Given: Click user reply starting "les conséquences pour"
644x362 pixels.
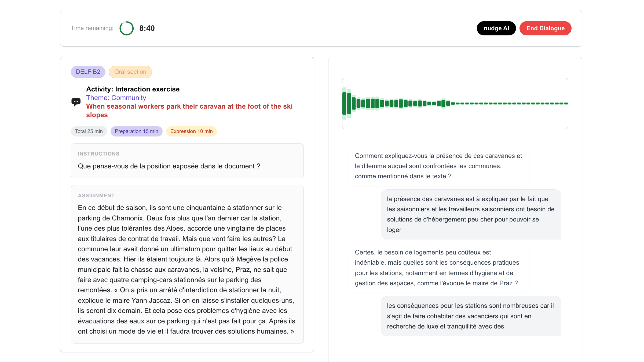Looking at the screenshot, I should coord(471,316).
